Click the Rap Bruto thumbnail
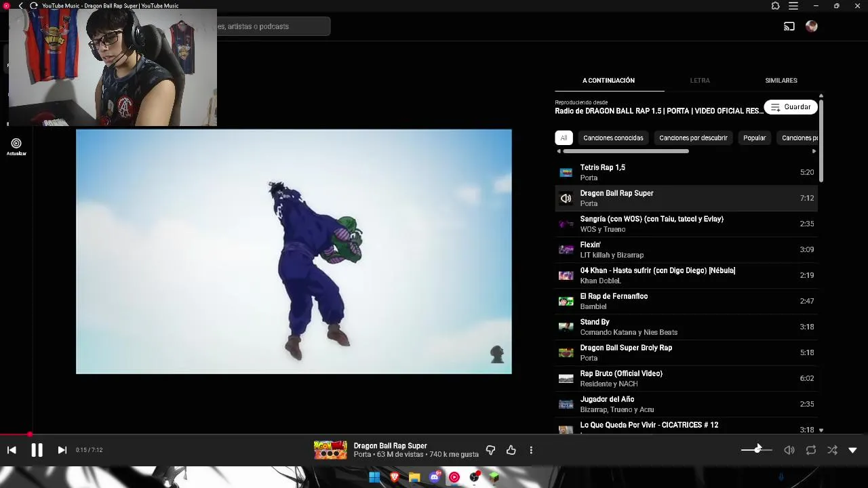The height and width of the screenshot is (488, 868). 566,378
